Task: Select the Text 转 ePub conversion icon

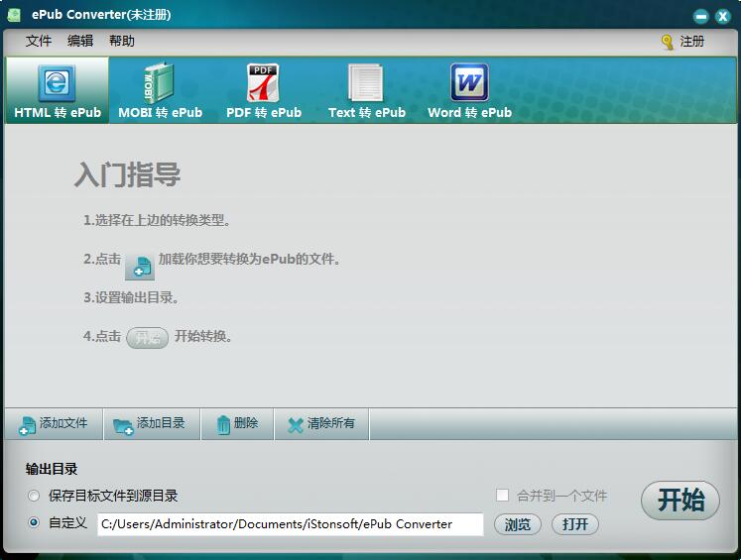Action: pyautogui.click(x=366, y=83)
